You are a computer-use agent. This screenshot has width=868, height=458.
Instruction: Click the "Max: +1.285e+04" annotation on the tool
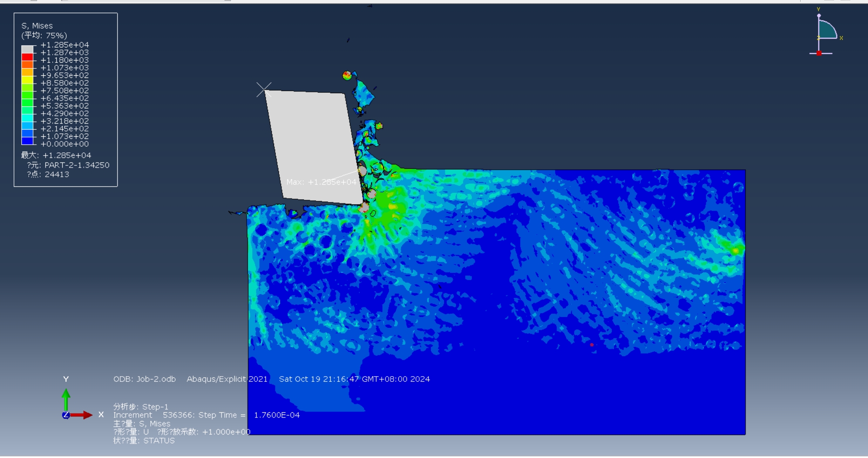point(321,182)
